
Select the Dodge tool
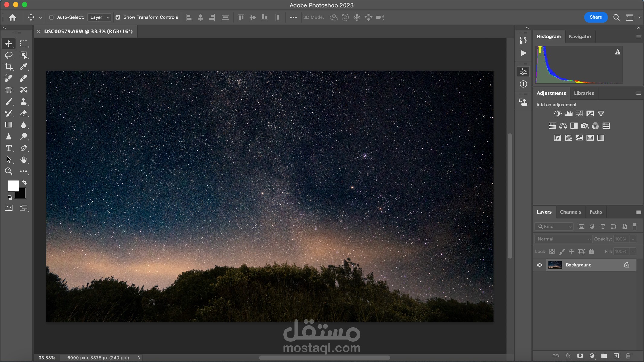tap(24, 137)
